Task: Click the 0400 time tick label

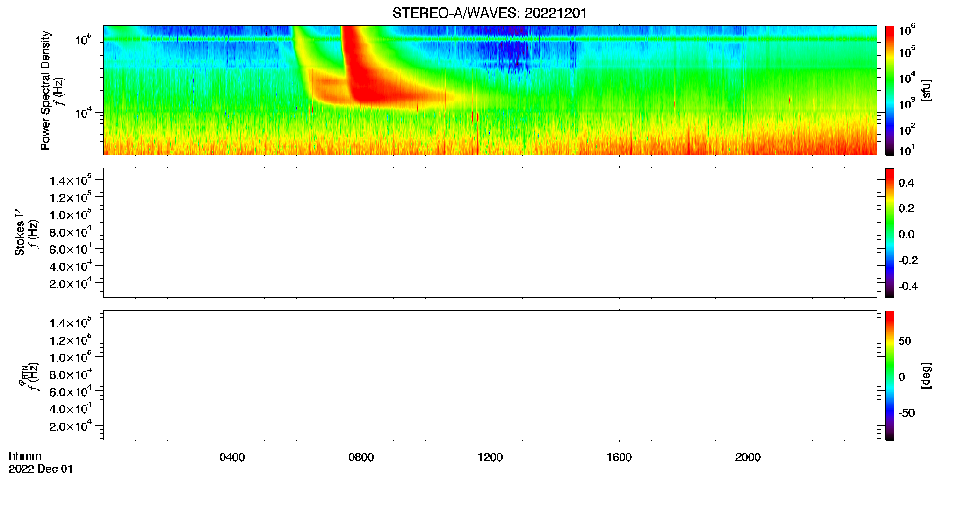Action: pyautogui.click(x=232, y=457)
